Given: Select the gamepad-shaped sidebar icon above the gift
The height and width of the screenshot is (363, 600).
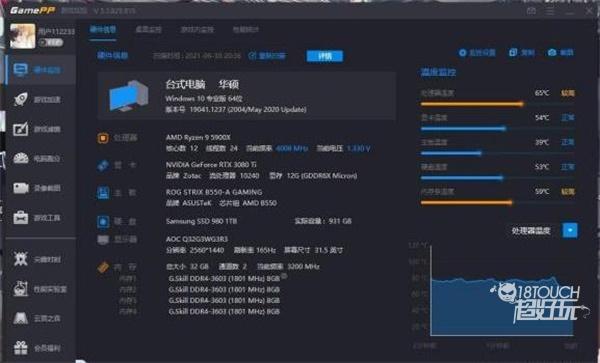Looking at the screenshot, I should coord(21,318).
